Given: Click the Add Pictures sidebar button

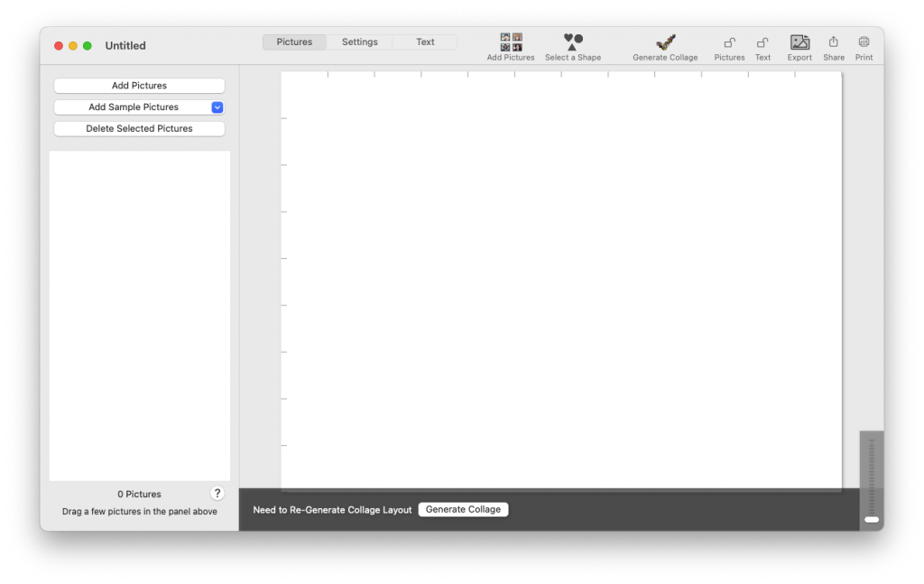Looking at the screenshot, I should pyautogui.click(x=139, y=86).
